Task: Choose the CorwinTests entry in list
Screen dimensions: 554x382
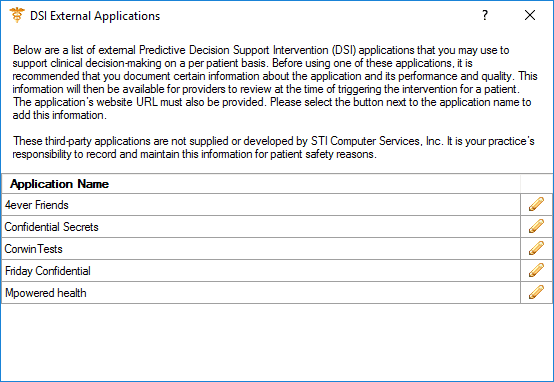Action: tap(261, 248)
